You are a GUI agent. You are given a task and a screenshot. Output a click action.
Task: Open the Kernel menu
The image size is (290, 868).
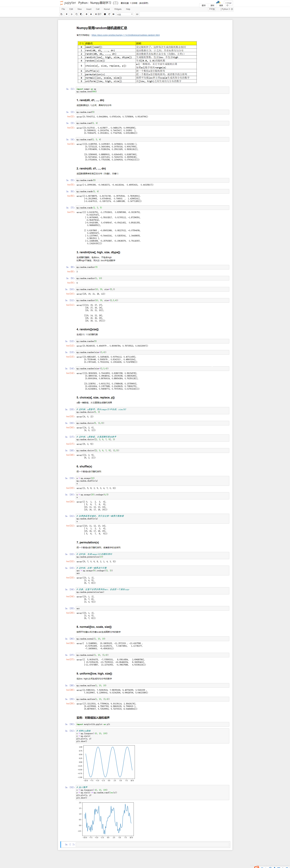107,9
